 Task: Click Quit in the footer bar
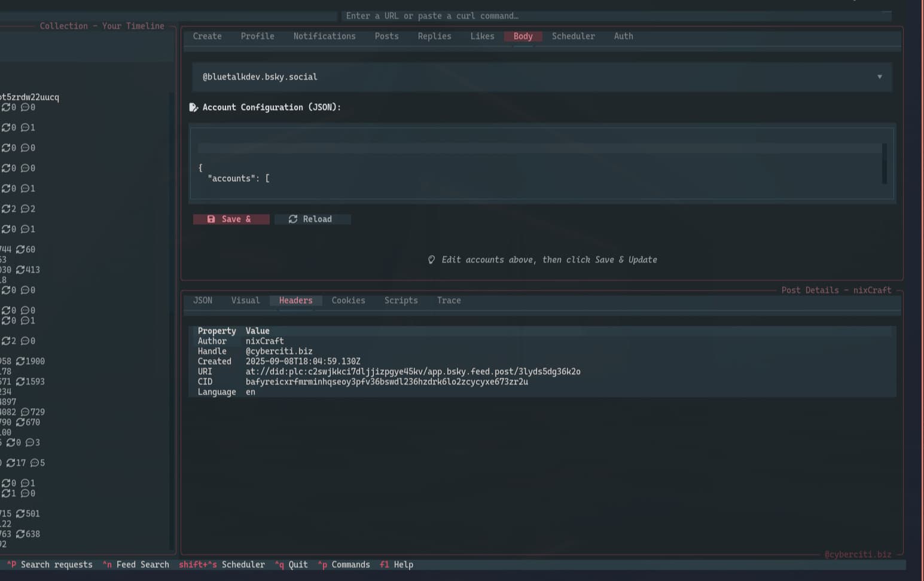(298, 565)
